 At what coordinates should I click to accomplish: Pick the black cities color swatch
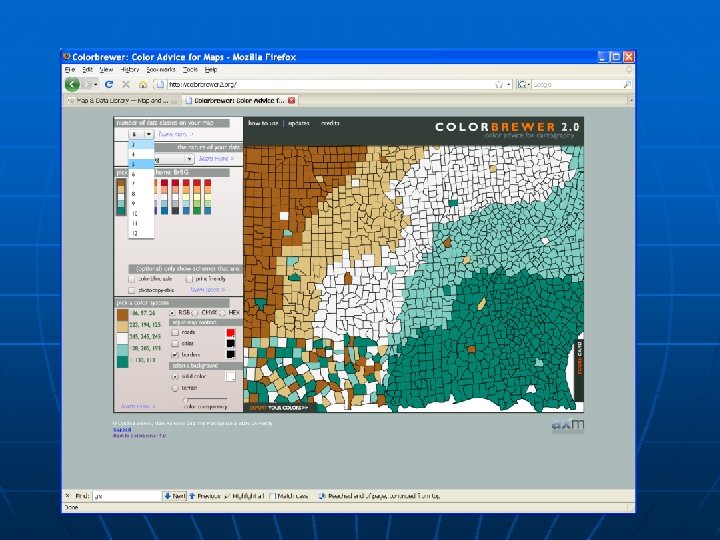[231, 343]
